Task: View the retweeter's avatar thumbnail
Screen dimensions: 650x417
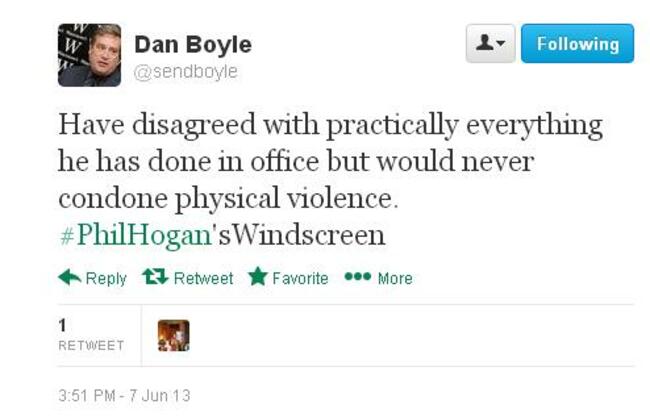Action: [174, 336]
